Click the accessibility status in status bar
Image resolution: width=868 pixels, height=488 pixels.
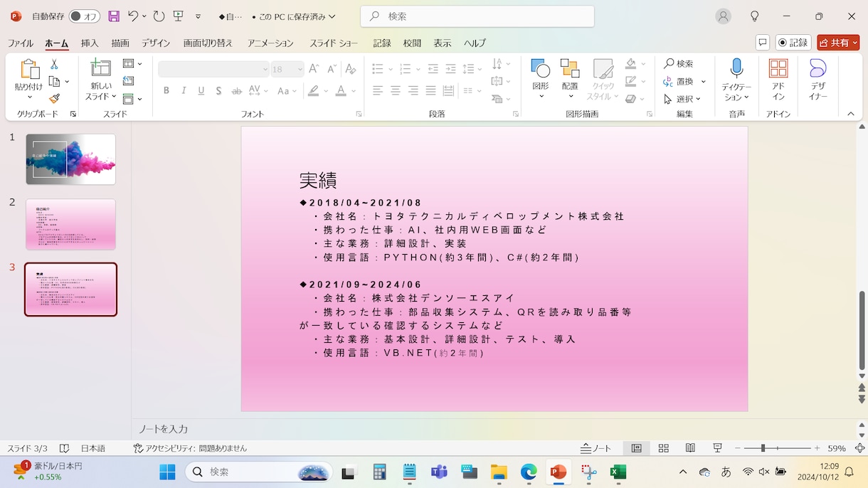(x=190, y=448)
